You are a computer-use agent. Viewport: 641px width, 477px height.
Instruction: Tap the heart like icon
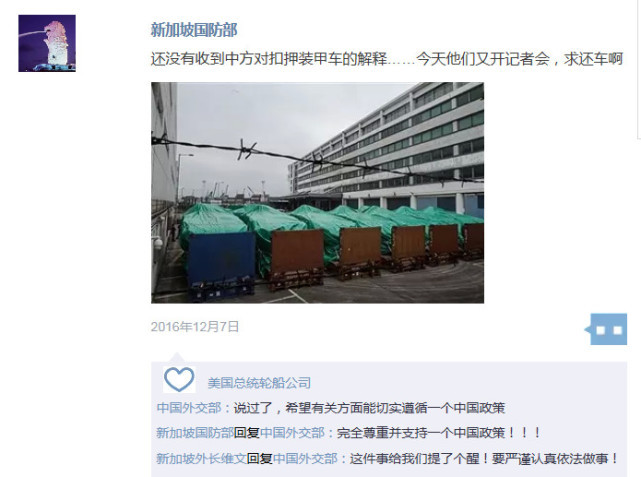(179, 380)
